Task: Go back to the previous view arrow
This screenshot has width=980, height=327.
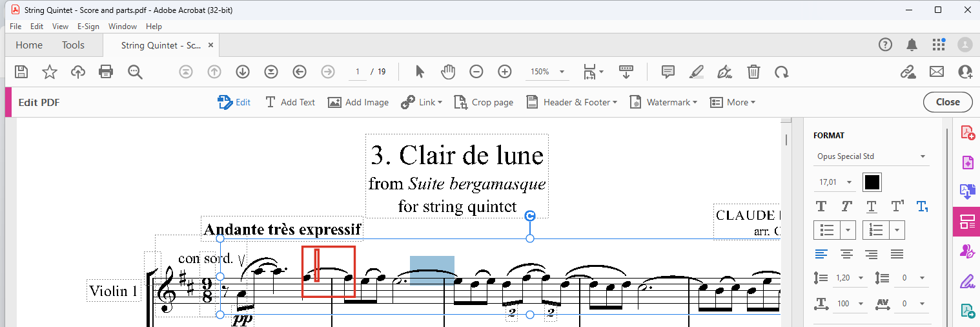Action: pos(300,72)
